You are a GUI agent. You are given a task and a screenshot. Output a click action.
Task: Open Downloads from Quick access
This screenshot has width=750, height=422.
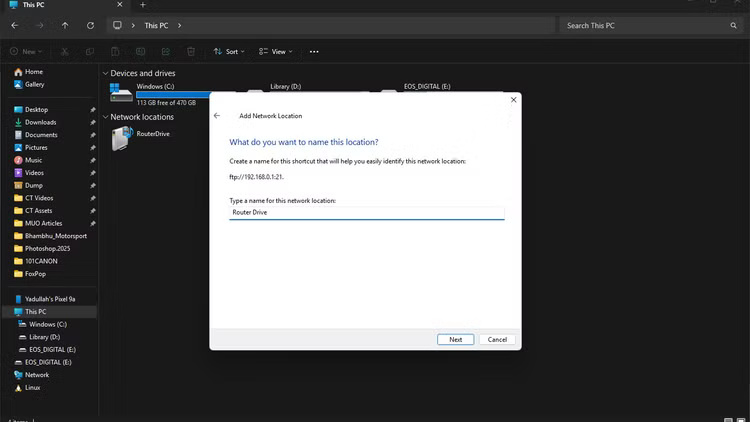(x=40, y=122)
